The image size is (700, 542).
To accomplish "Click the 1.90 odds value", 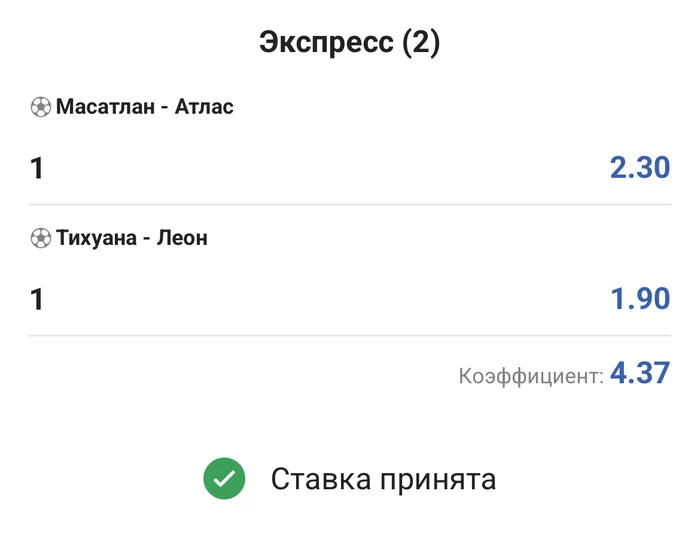I will click(x=639, y=299).
